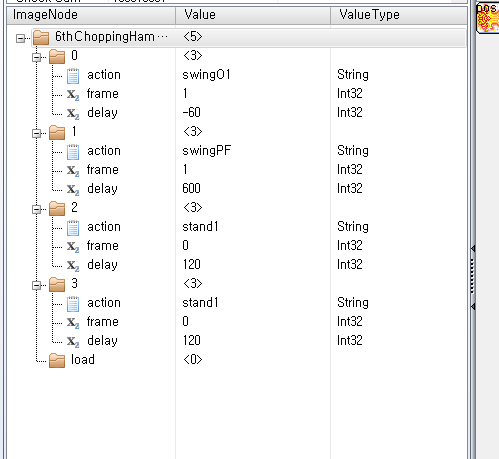Click frame integer icon under node 0
This screenshot has height=459, width=499.
(73, 95)
